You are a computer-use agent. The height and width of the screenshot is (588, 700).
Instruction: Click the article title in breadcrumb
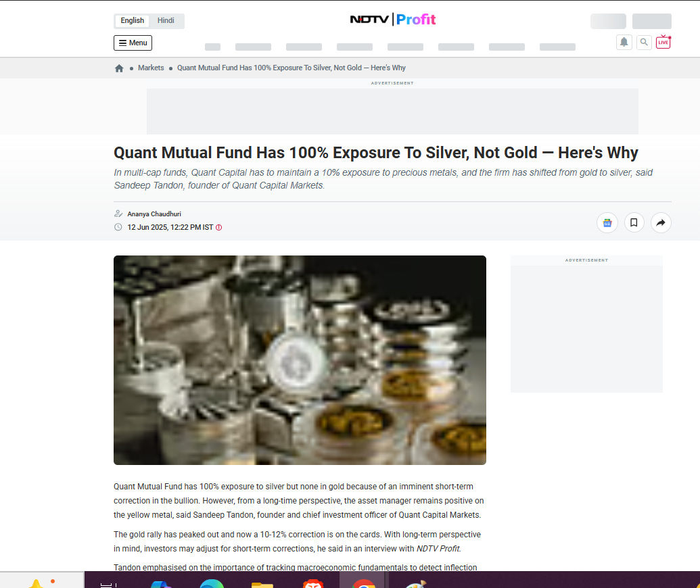[x=291, y=68]
